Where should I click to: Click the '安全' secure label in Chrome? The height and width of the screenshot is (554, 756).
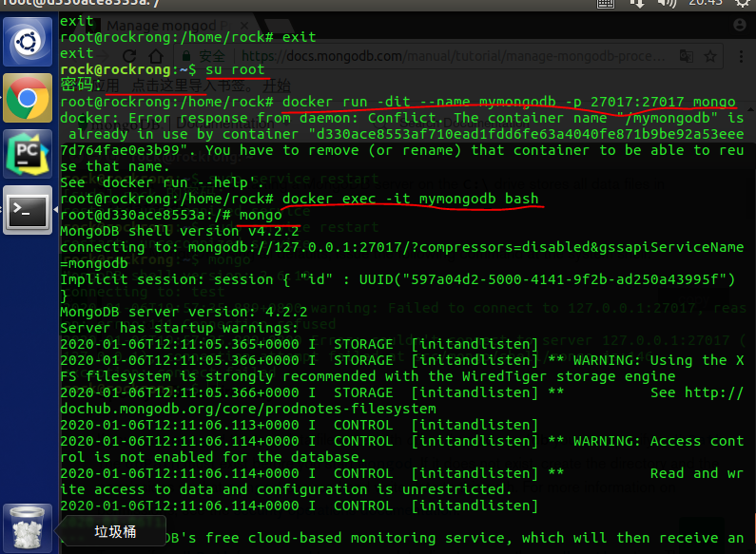click(x=212, y=56)
